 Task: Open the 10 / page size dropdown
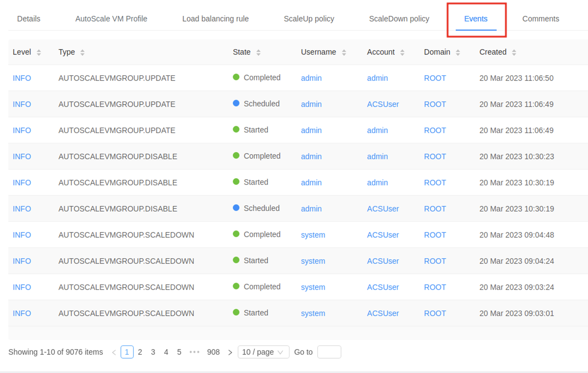coord(263,352)
